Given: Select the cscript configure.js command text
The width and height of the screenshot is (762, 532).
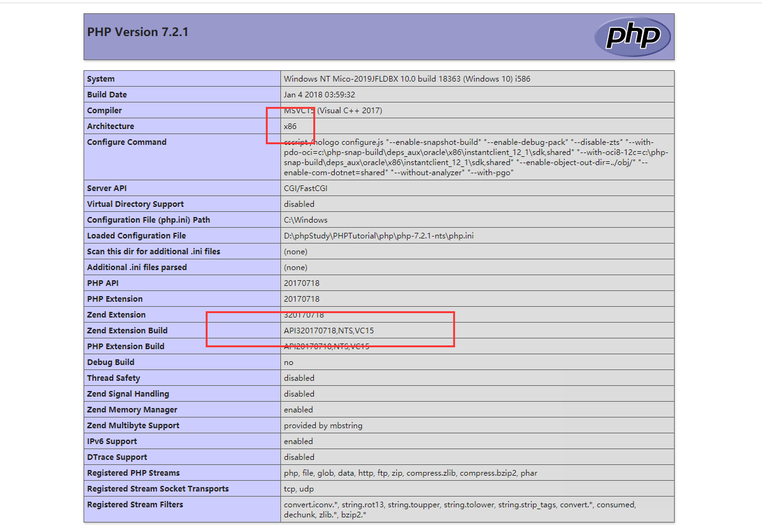Looking at the screenshot, I should point(476,158).
